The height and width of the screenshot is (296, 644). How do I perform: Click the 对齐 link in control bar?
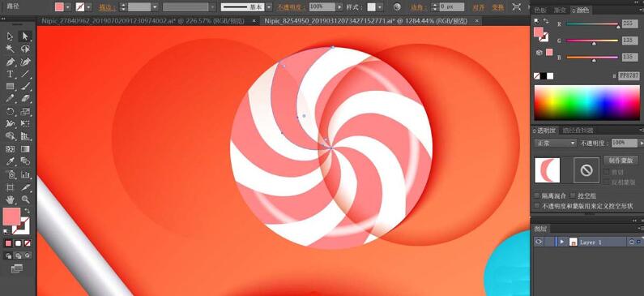[479, 7]
